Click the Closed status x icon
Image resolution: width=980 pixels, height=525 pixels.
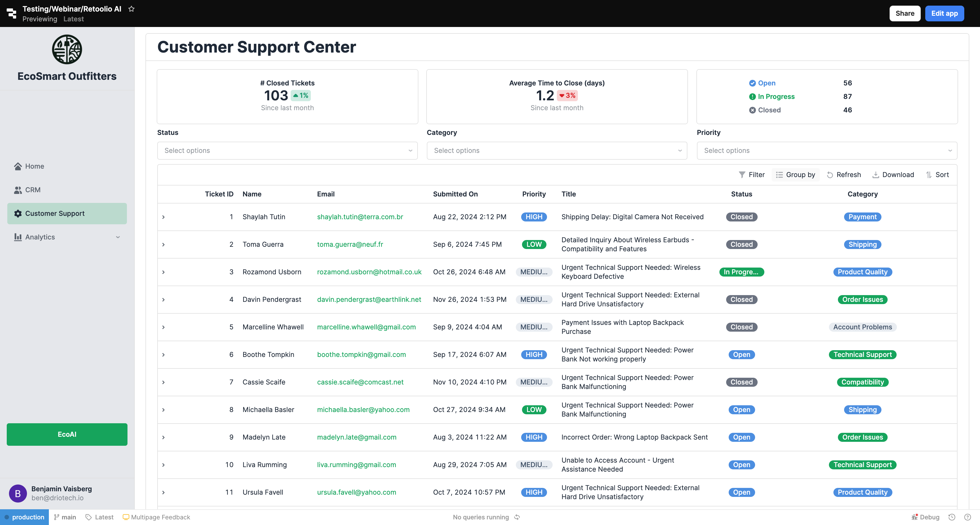tap(752, 110)
